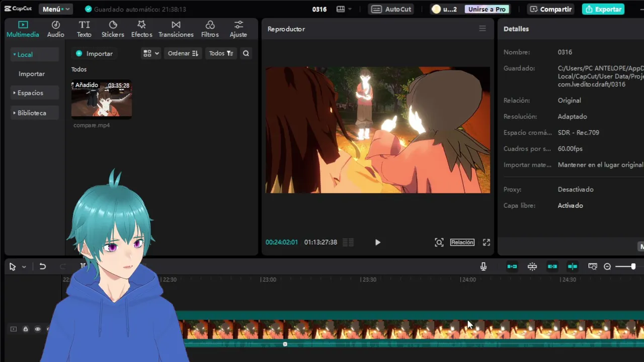Toggle the preview quality grid icon
Viewport: 644px width, 362px height.
pos(348,242)
